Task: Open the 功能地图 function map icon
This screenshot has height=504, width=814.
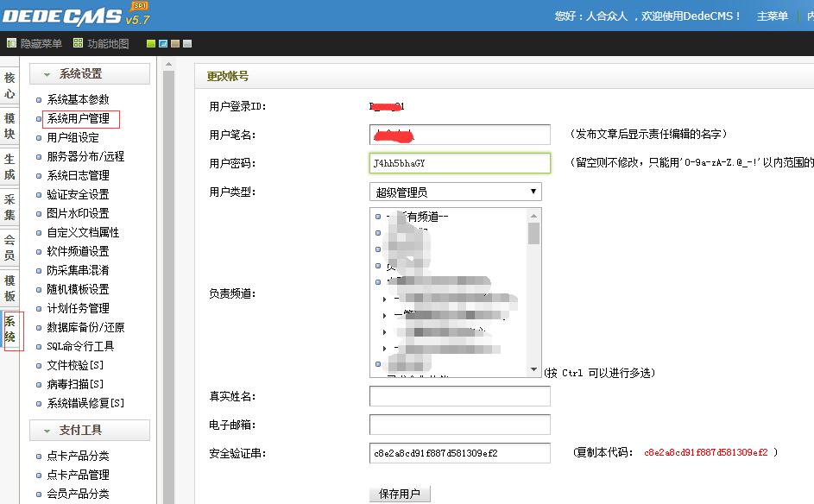Action: point(79,43)
